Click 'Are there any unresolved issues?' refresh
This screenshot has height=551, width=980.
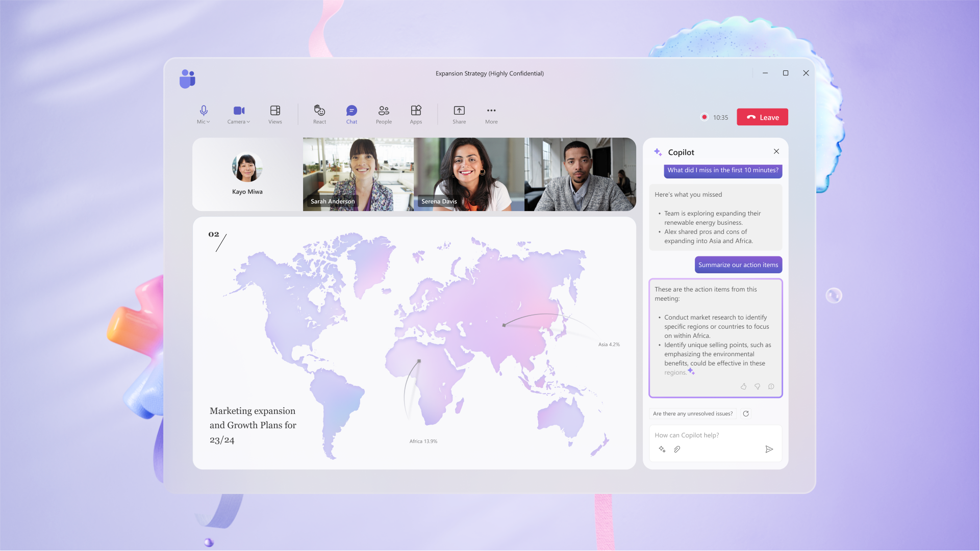pos(745,413)
